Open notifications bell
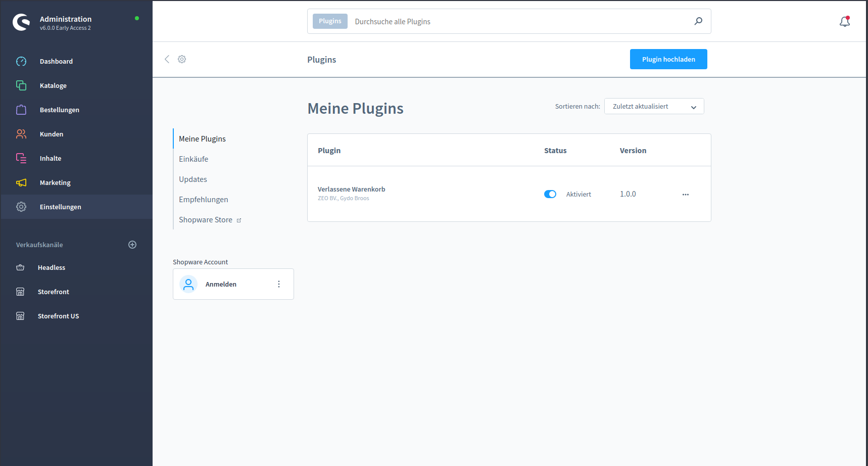 point(845,21)
